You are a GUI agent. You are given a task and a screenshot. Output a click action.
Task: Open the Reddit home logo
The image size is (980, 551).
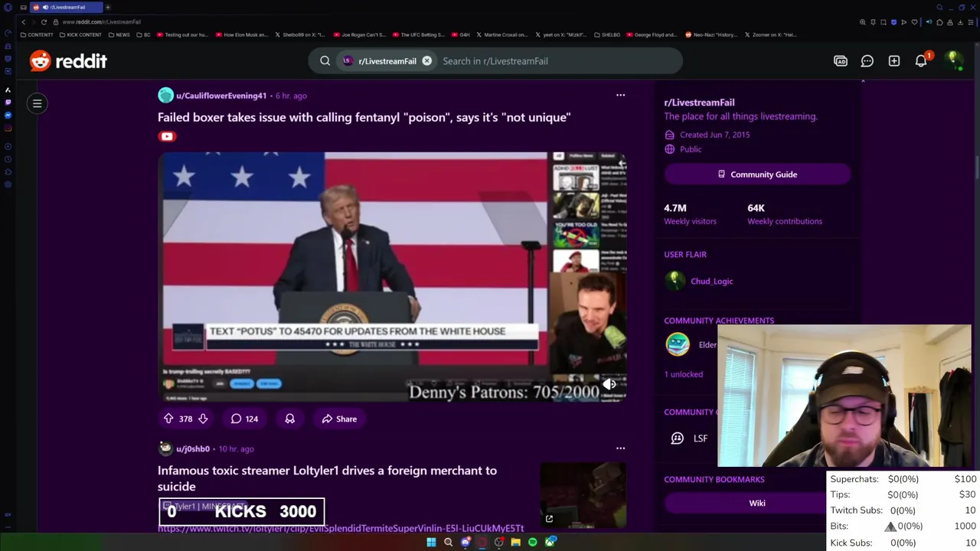(x=68, y=61)
